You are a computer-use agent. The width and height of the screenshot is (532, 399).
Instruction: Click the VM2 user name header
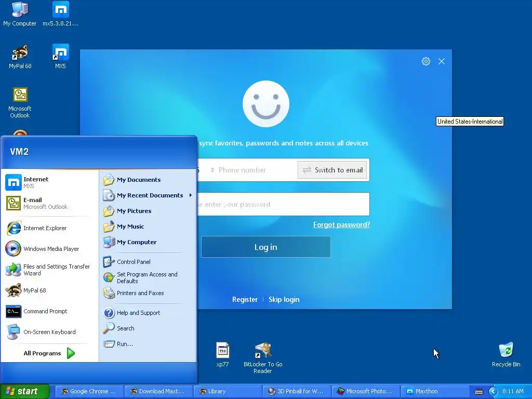point(19,152)
